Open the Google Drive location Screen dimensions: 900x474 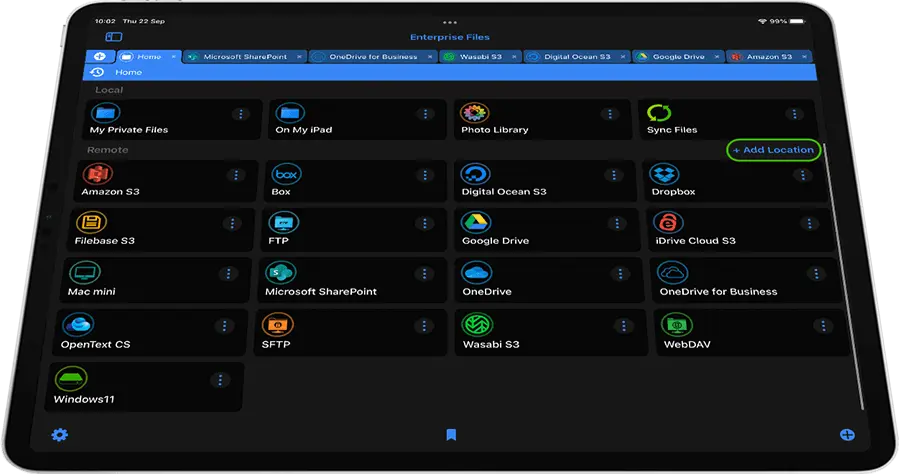(x=476, y=223)
